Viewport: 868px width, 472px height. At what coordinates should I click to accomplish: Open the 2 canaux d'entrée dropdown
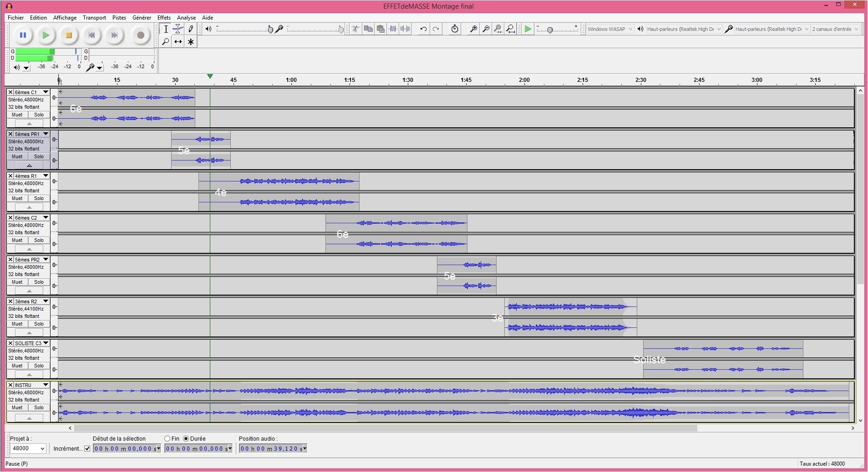836,29
